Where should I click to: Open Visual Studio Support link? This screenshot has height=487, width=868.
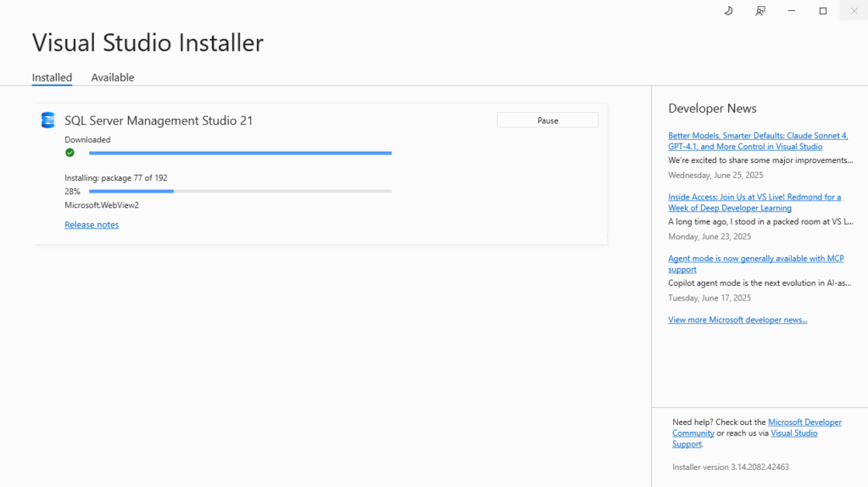pyautogui.click(x=793, y=434)
